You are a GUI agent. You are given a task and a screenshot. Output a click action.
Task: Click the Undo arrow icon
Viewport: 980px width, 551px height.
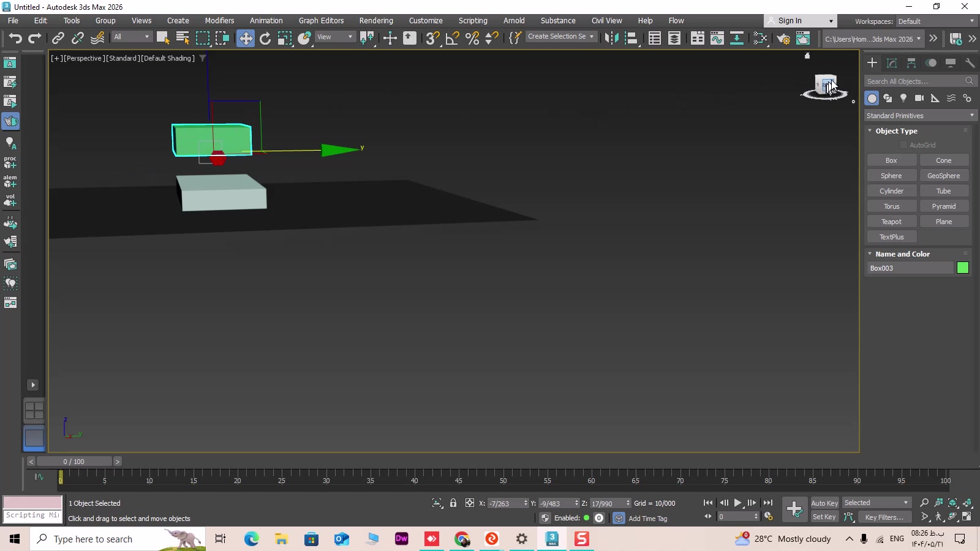click(15, 39)
